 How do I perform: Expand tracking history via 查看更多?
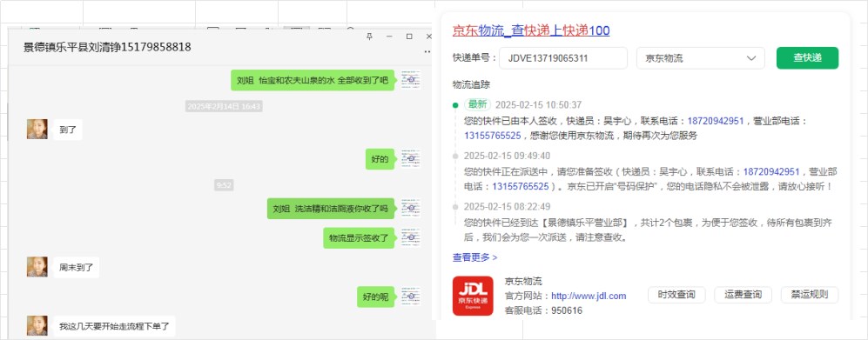(475, 257)
